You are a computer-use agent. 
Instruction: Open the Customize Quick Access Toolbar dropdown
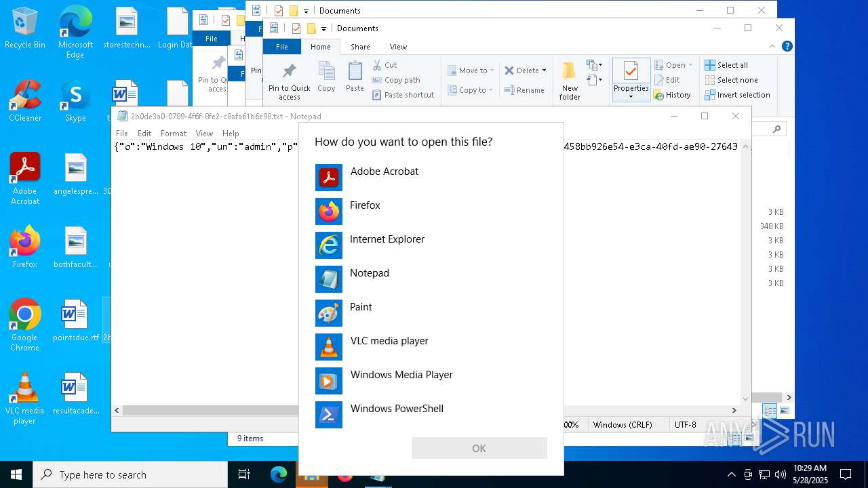click(x=323, y=28)
